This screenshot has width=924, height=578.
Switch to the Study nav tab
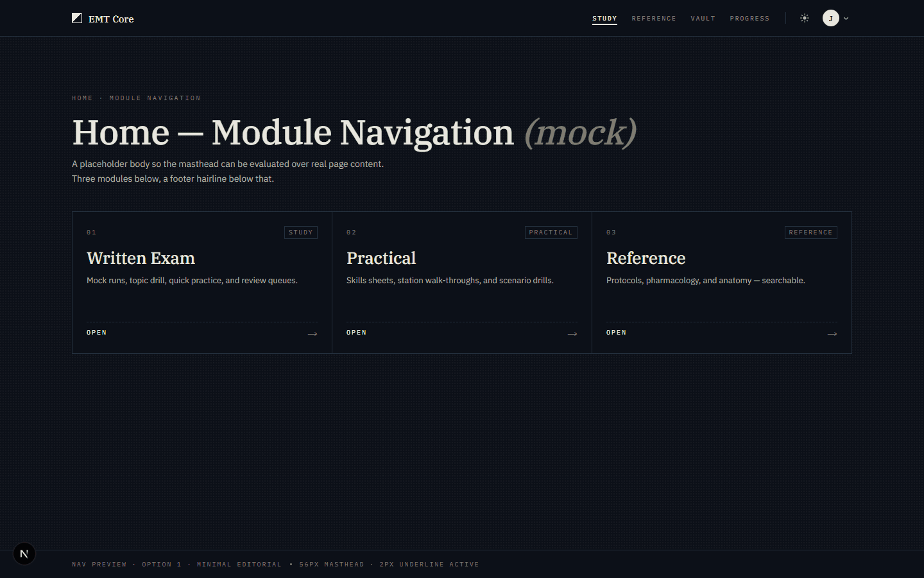pos(604,19)
